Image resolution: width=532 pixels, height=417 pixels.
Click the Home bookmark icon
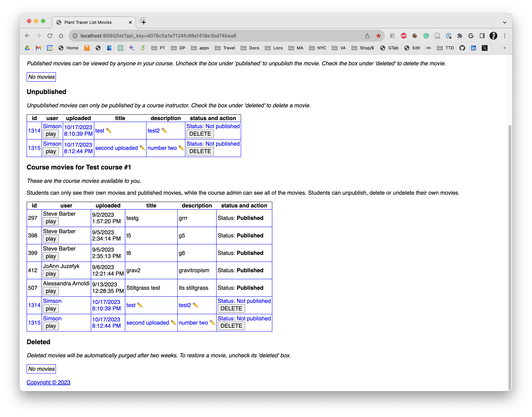coord(61,48)
